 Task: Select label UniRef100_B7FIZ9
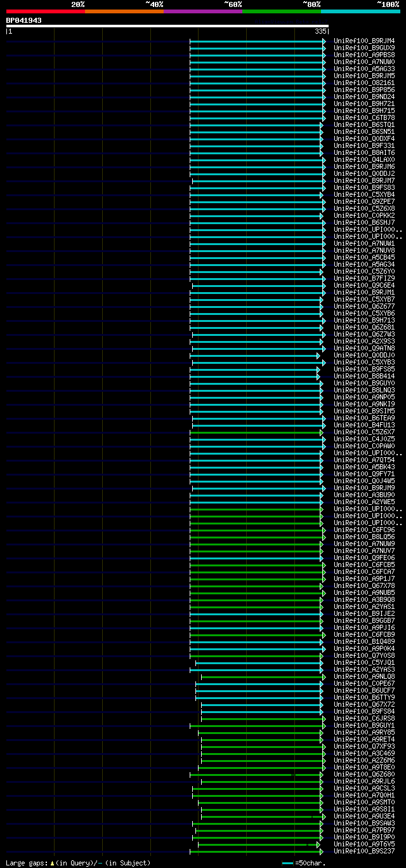[364, 279]
